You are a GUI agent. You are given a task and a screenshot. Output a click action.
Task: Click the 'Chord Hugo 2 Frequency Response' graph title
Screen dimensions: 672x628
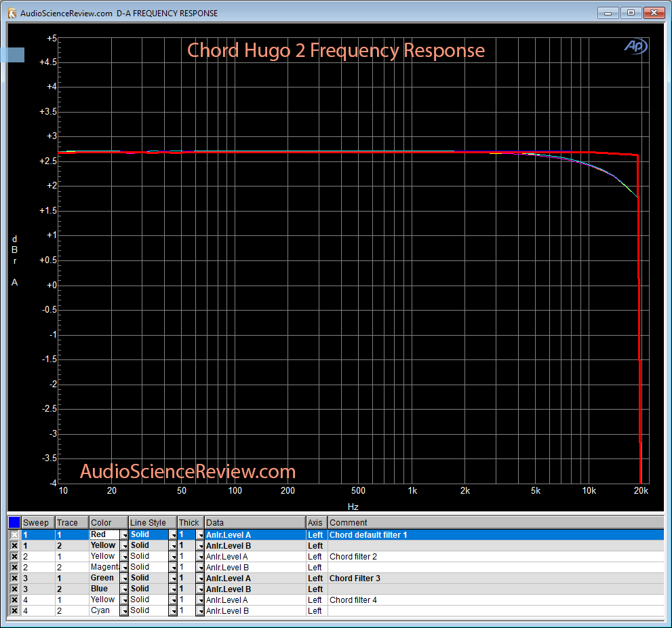pos(336,51)
